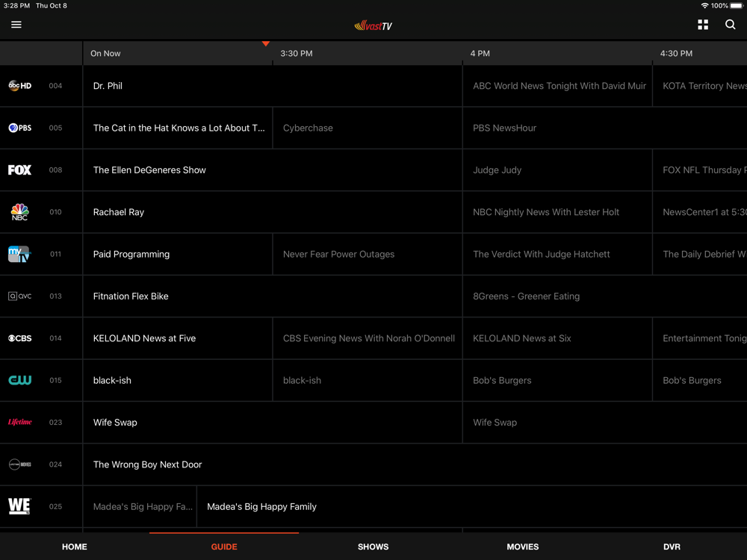Image resolution: width=747 pixels, height=560 pixels.
Task: Select the ABC HD channel logo
Action: (x=20, y=86)
